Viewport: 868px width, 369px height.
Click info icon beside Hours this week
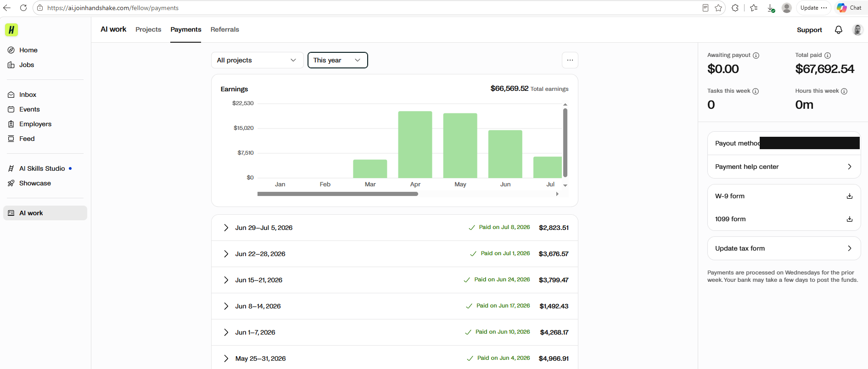(x=844, y=91)
